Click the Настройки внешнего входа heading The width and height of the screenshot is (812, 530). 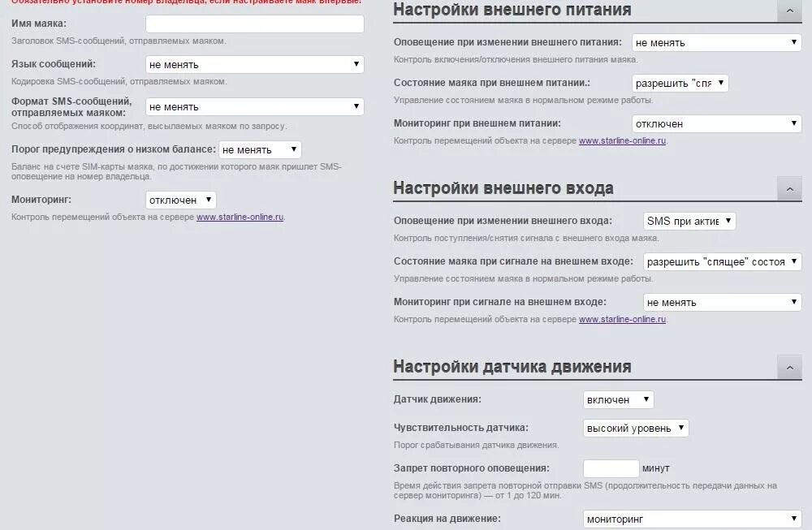(503, 187)
